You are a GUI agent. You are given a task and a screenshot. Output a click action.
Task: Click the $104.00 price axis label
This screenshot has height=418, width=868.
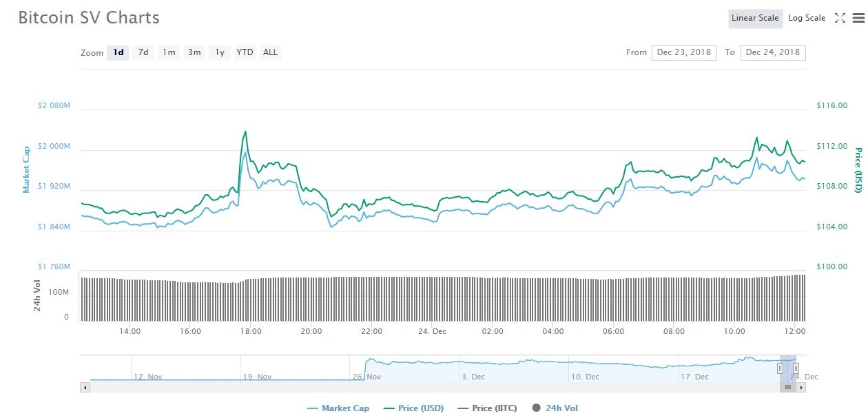(x=831, y=227)
